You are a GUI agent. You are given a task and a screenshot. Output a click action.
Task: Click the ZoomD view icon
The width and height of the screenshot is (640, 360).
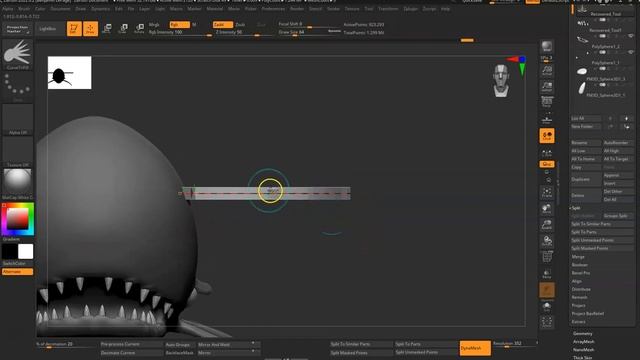pos(547,224)
